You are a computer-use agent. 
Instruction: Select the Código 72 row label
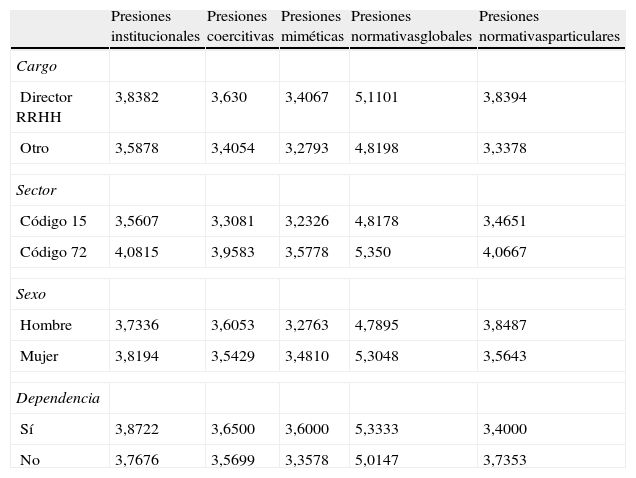point(53,252)
